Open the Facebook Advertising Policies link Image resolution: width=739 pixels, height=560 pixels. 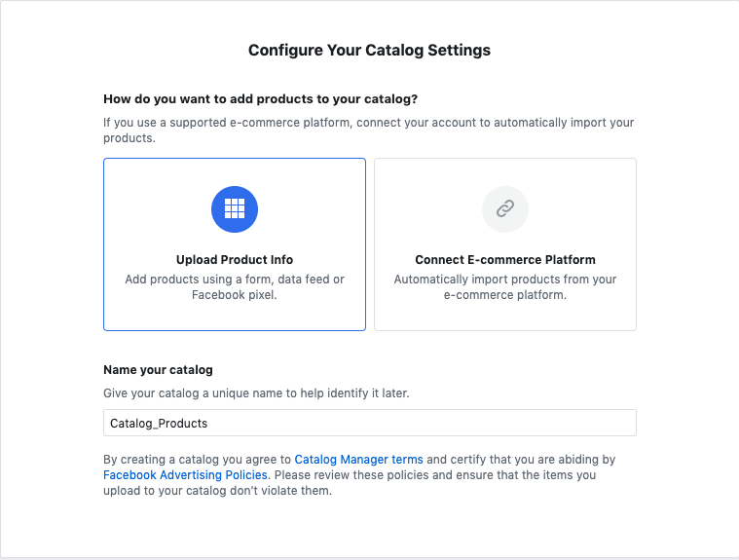pyautogui.click(x=186, y=475)
